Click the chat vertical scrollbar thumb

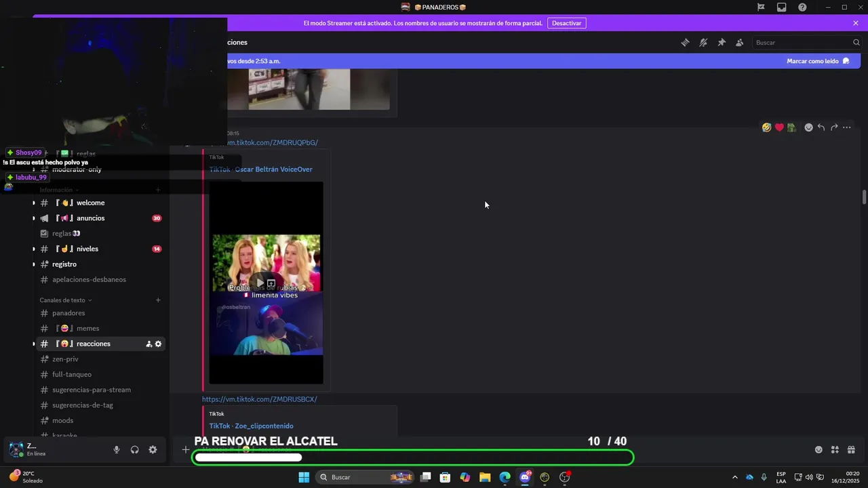point(864,197)
